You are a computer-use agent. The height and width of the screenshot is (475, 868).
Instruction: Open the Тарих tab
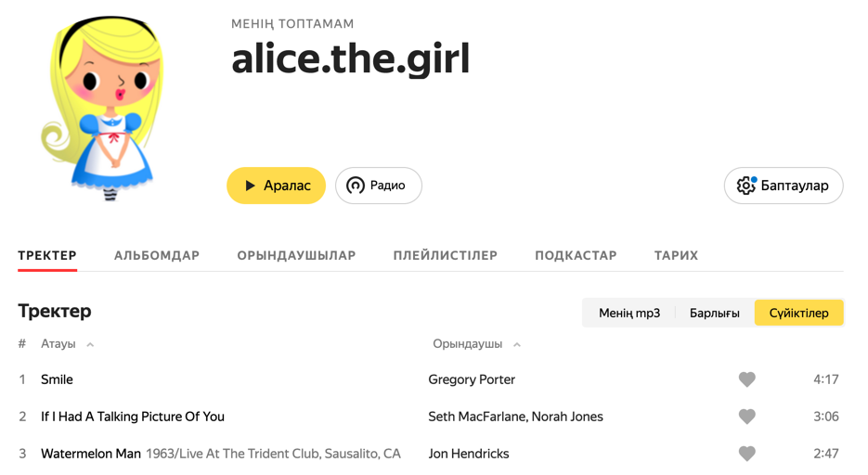[x=676, y=255]
